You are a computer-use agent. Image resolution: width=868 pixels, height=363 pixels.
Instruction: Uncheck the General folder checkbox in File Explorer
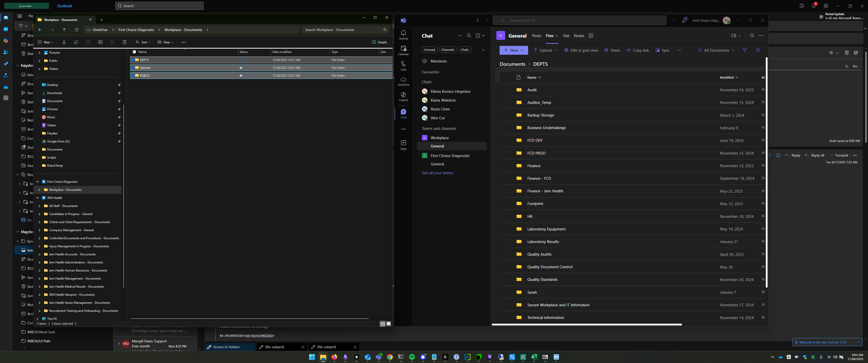click(x=133, y=68)
